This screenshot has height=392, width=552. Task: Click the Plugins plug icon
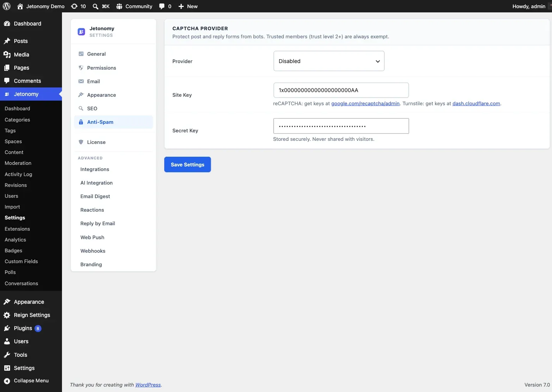(x=7, y=328)
